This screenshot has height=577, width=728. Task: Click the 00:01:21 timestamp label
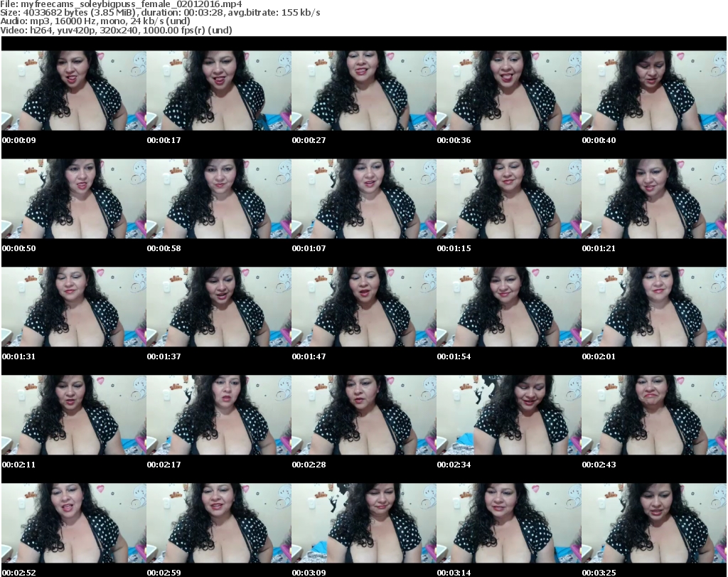[599, 248]
